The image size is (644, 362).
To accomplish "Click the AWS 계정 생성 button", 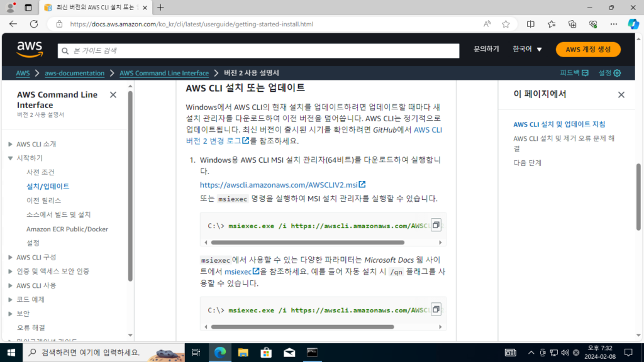I will click(x=588, y=49).
